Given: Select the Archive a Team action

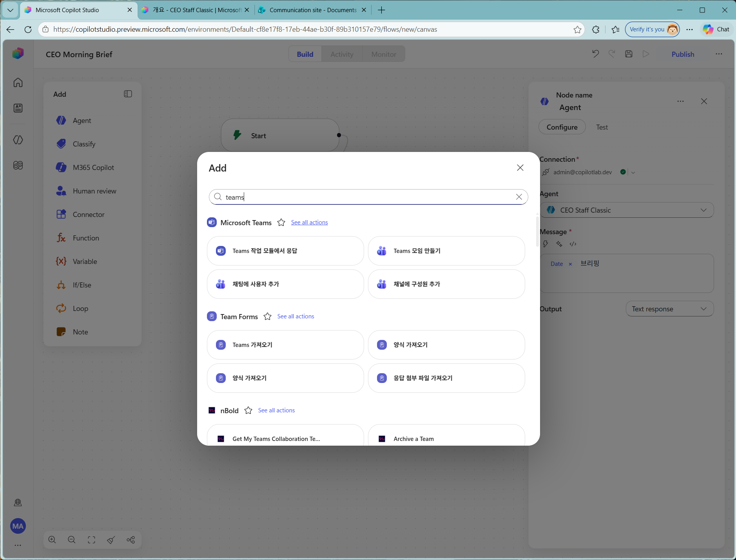Looking at the screenshot, I should 446,435.
